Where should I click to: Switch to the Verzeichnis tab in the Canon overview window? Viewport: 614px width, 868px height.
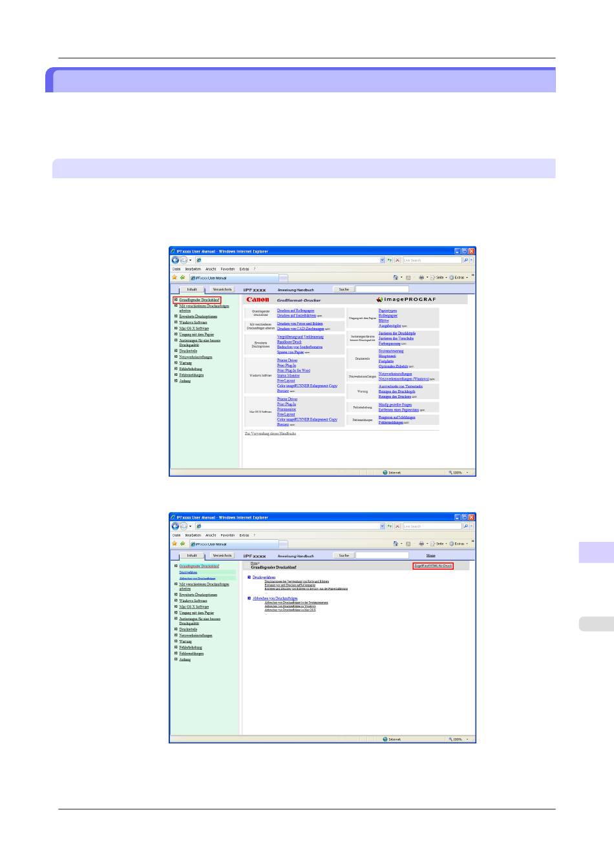click(222, 290)
